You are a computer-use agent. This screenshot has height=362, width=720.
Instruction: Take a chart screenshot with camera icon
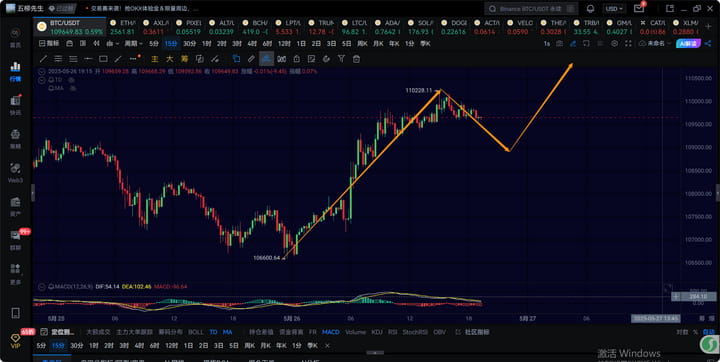click(559, 44)
